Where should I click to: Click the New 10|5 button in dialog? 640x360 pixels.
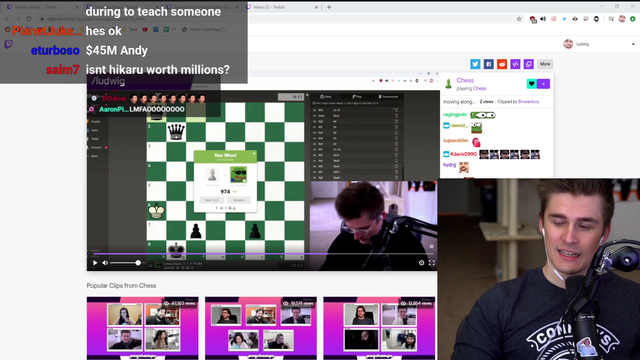tap(212, 200)
